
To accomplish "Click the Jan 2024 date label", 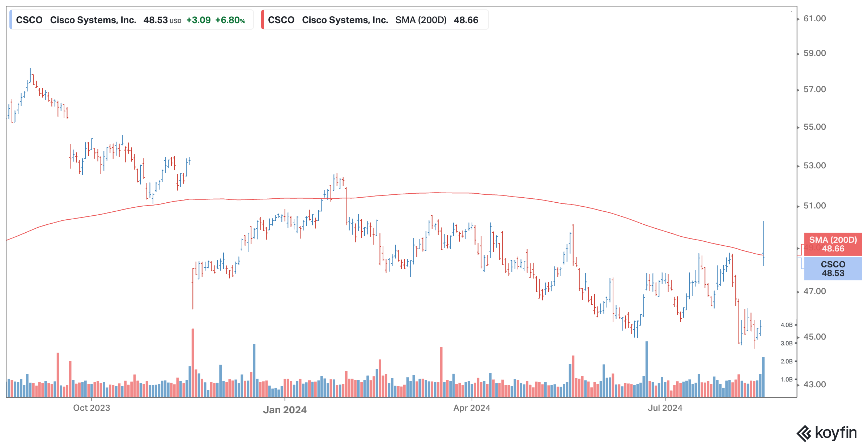I will [285, 410].
